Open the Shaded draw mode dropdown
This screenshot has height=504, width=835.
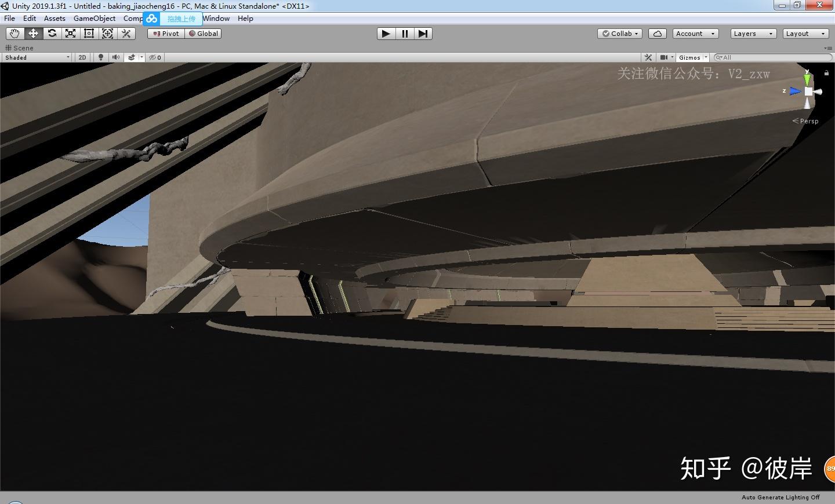coord(37,57)
